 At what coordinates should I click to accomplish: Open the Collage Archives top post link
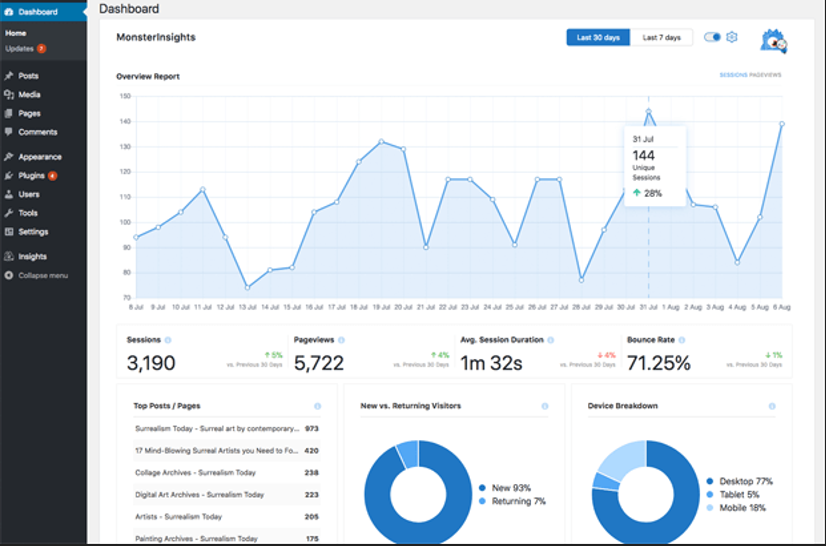coord(195,472)
